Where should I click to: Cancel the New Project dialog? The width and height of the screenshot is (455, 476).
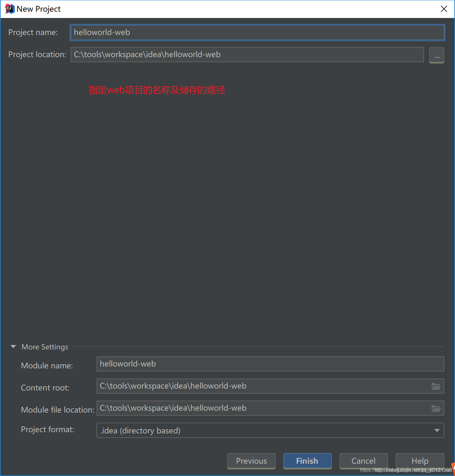click(364, 461)
